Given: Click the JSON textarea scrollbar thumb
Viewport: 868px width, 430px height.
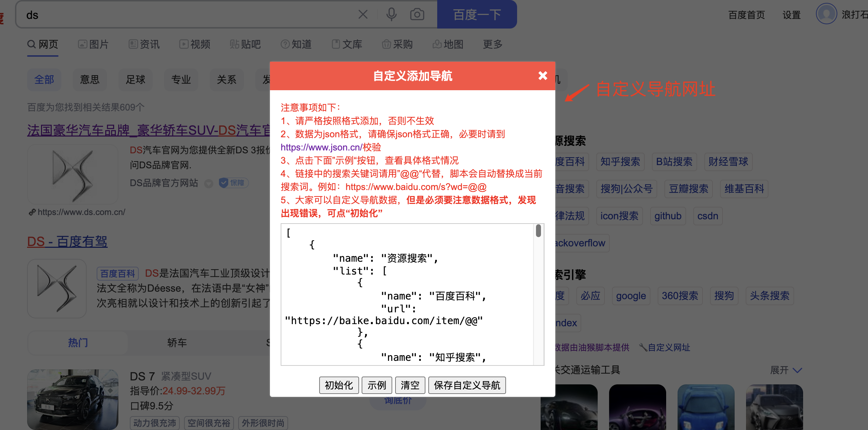Looking at the screenshot, I should (x=538, y=231).
